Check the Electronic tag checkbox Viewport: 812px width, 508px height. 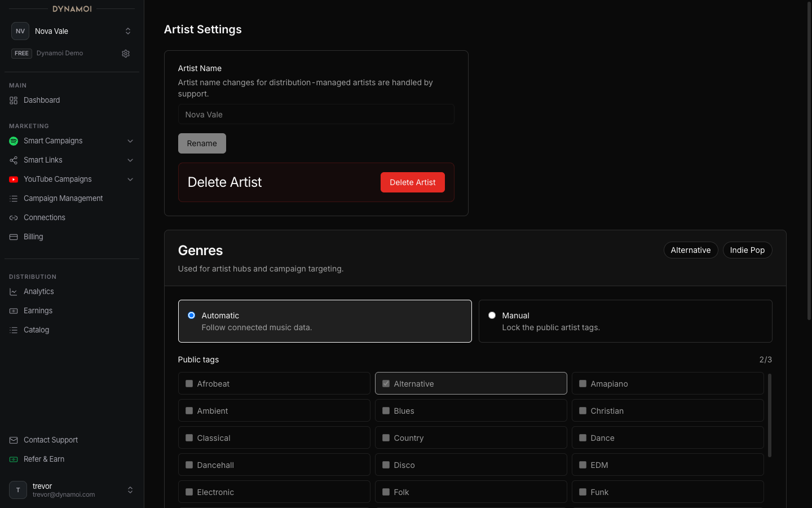coord(189,492)
